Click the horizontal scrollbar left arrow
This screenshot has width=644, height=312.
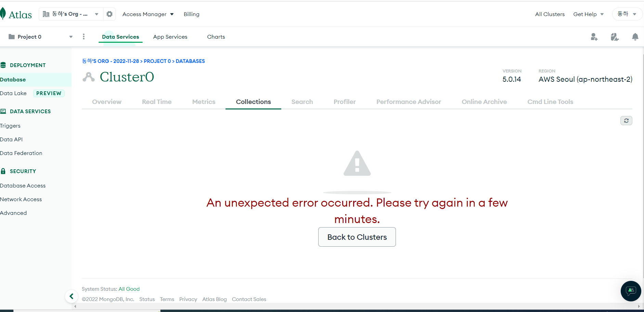[x=75, y=306]
